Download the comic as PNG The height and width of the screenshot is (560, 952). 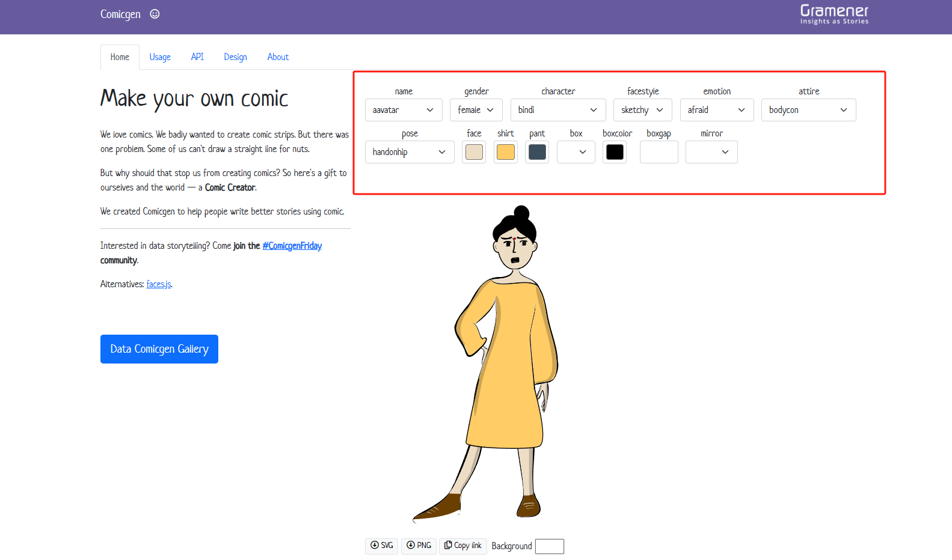419,546
